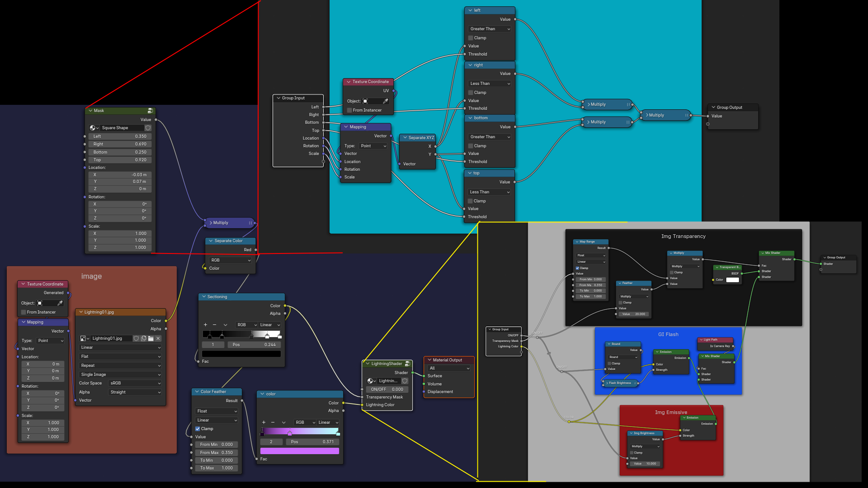Click the Top 0.920 field in Mask node
Viewport: 868px width, 488px height.
120,160
